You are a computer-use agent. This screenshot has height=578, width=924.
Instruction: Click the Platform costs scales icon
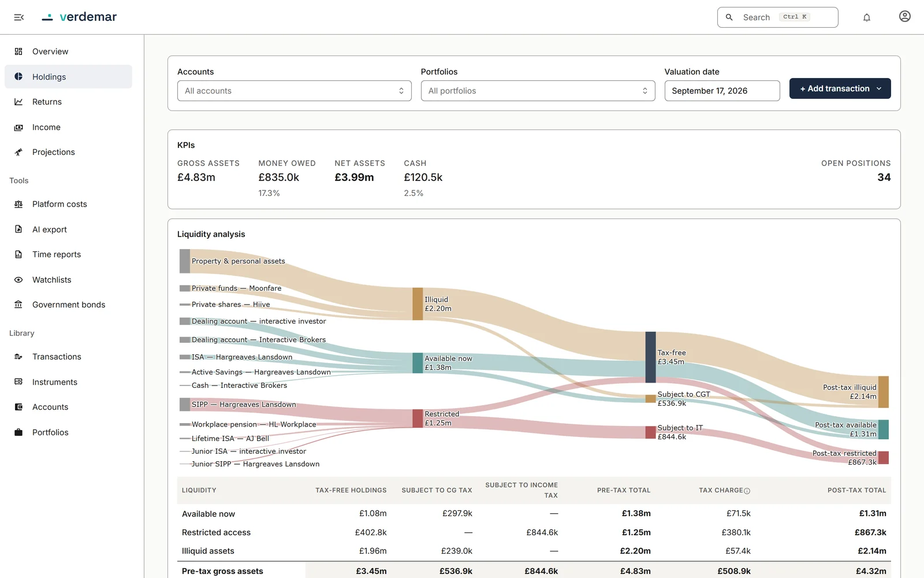click(18, 204)
